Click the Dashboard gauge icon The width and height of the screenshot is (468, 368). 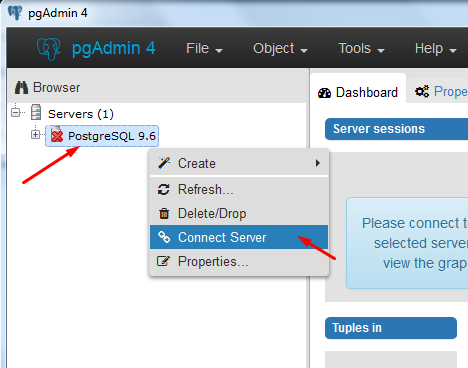(324, 93)
